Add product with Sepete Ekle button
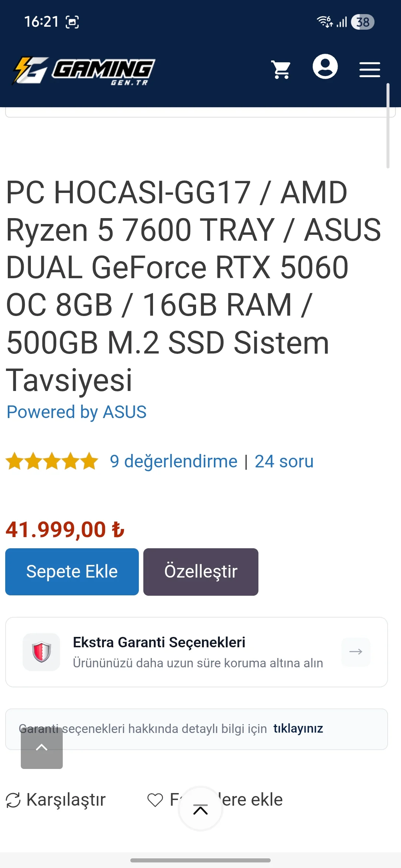 (72, 572)
